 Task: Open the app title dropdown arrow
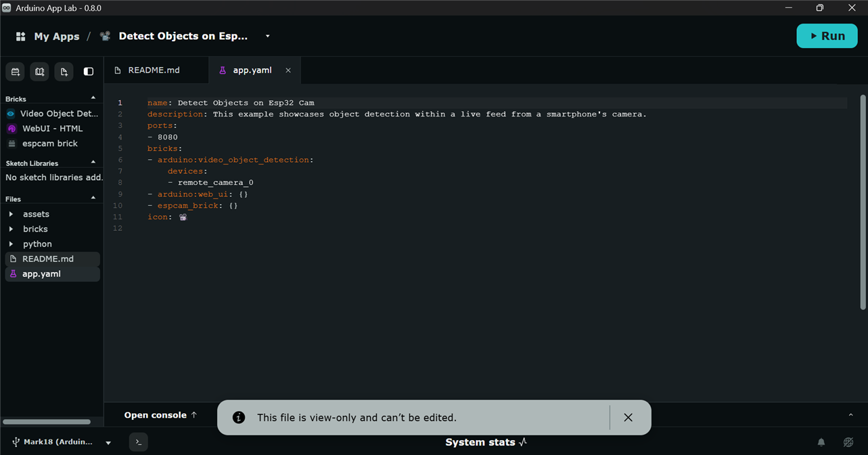pyautogui.click(x=267, y=37)
